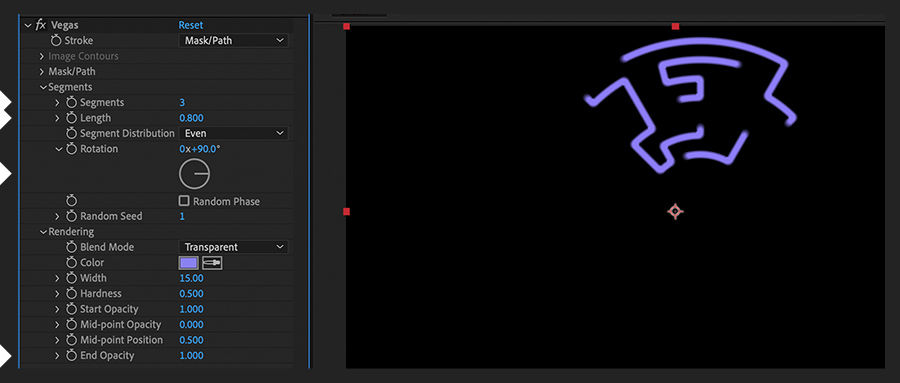Edit Segments value 3

pyautogui.click(x=182, y=103)
